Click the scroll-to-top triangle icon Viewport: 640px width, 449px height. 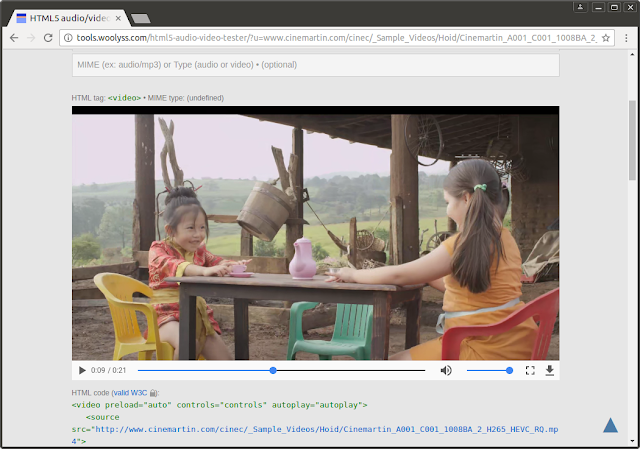610,425
